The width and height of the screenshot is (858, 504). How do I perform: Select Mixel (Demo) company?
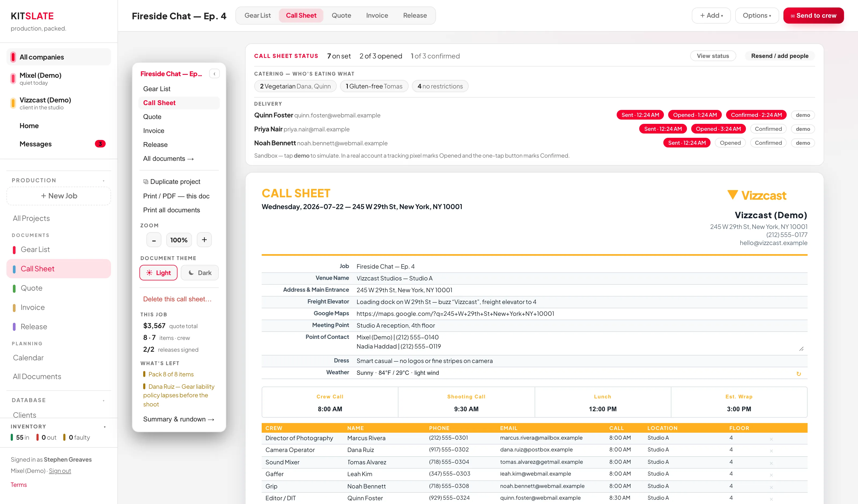point(58,78)
